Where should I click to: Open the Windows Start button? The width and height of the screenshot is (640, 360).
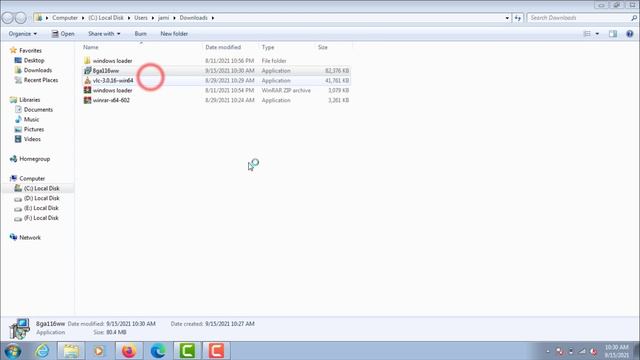pyautogui.click(x=13, y=351)
